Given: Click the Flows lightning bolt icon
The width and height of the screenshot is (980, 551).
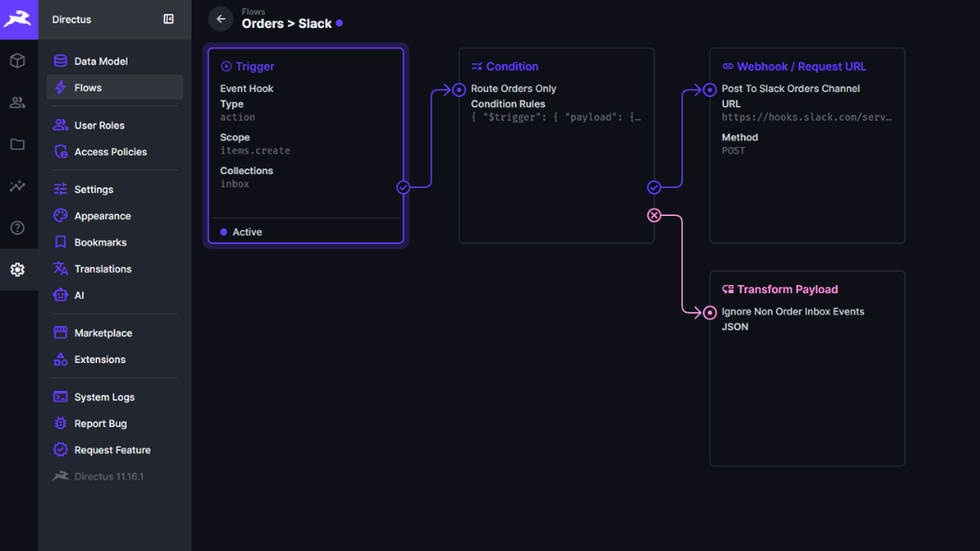Looking at the screenshot, I should pyautogui.click(x=60, y=87).
